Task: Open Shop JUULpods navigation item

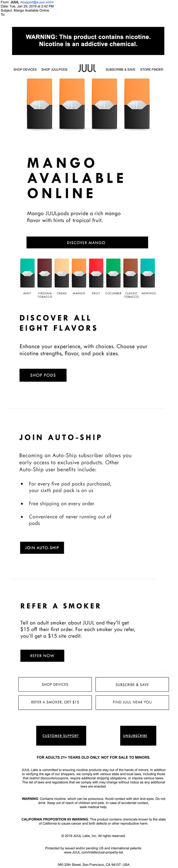Action: [x=54, y=69]
